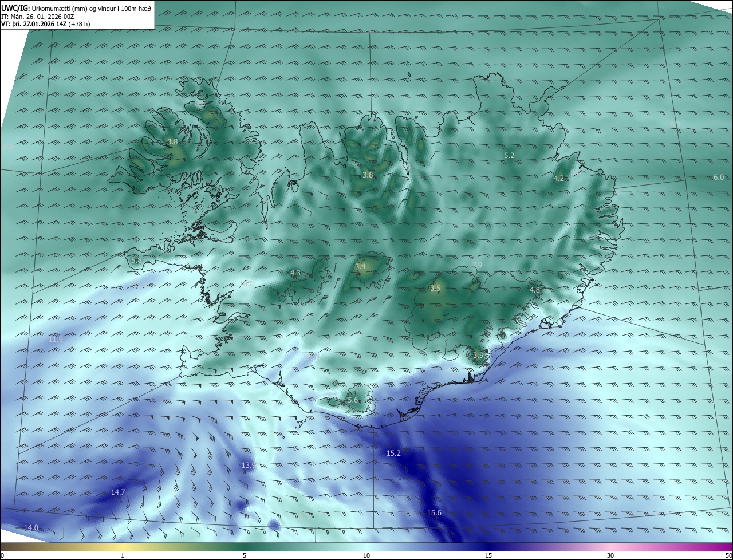Click the 3.5 value label on the map
The height and width of the screenshot is (560, 733).
tap(435, 288)
